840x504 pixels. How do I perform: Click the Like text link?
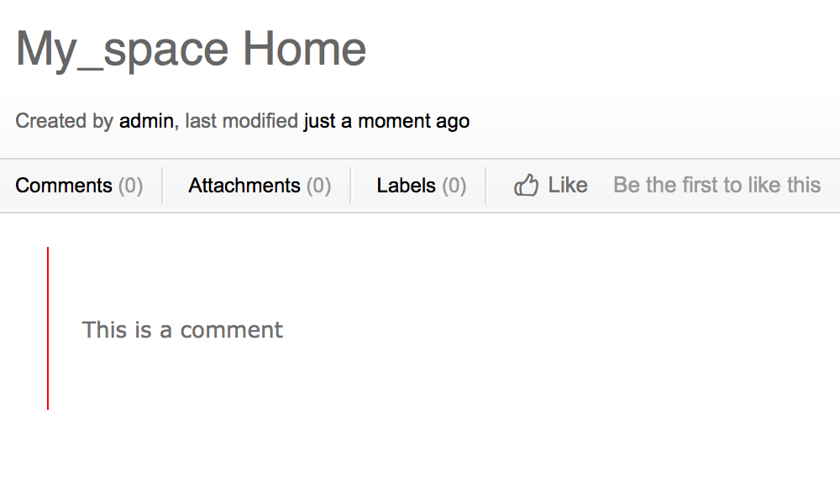tap(568, 185)
